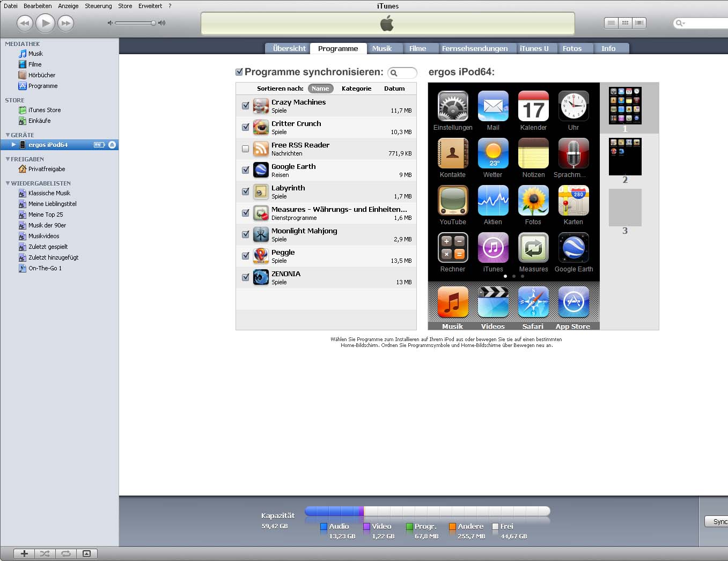Screen dimensions: 728x561
Task: Collapse the GERÄTE section
Action: pyautogui.click(x=8, y=135)
